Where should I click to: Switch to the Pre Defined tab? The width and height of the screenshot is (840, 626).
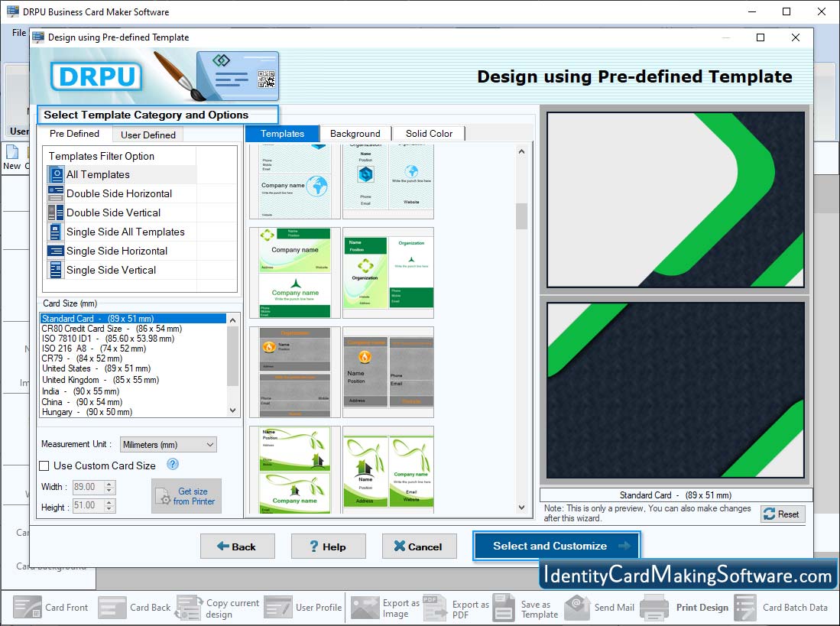click(x=74, y=134)
